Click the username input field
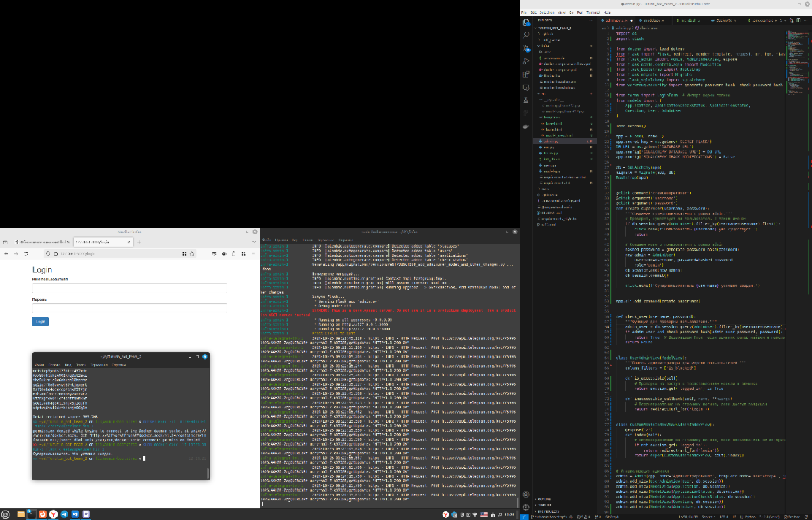812x520 pixels. tap(129, 288)
